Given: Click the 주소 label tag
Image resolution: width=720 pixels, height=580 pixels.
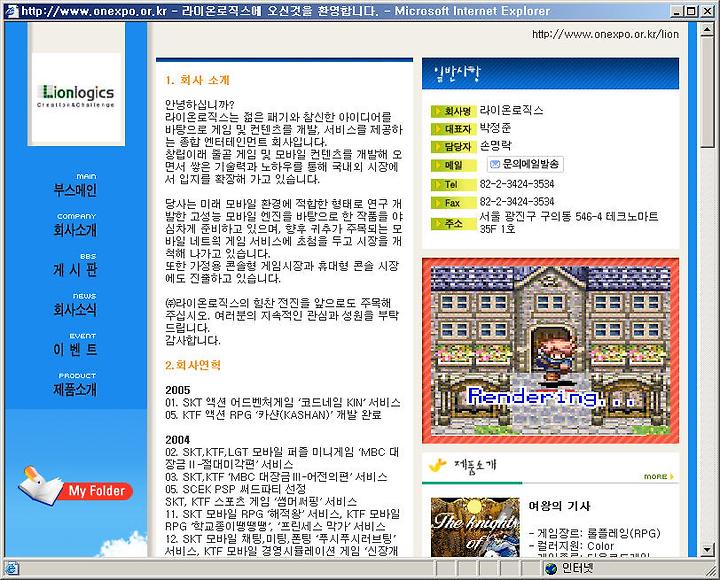Looking at the screenshot, I should click(x=454, y=223).
